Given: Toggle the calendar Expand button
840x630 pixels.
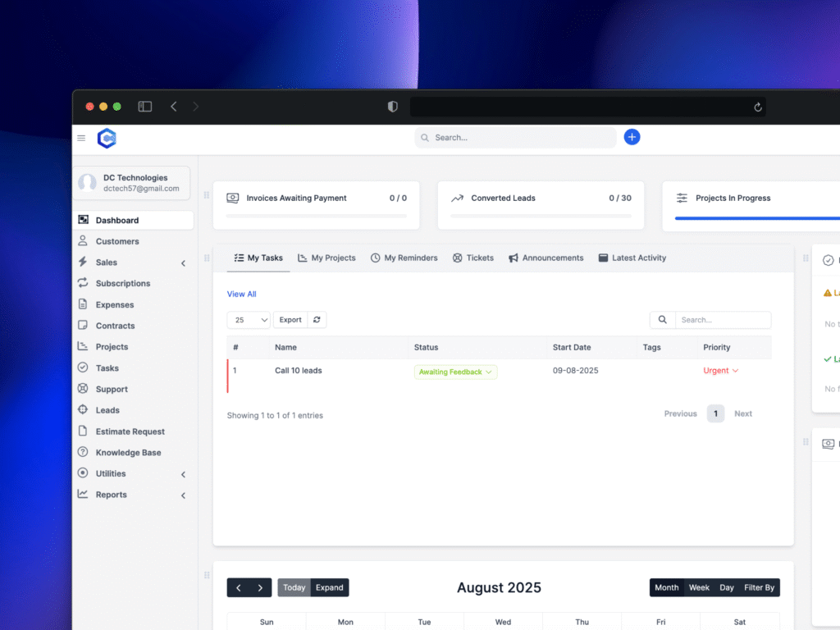Looking at the screenshot, I should pyautogui.click(x=330, y=587).
